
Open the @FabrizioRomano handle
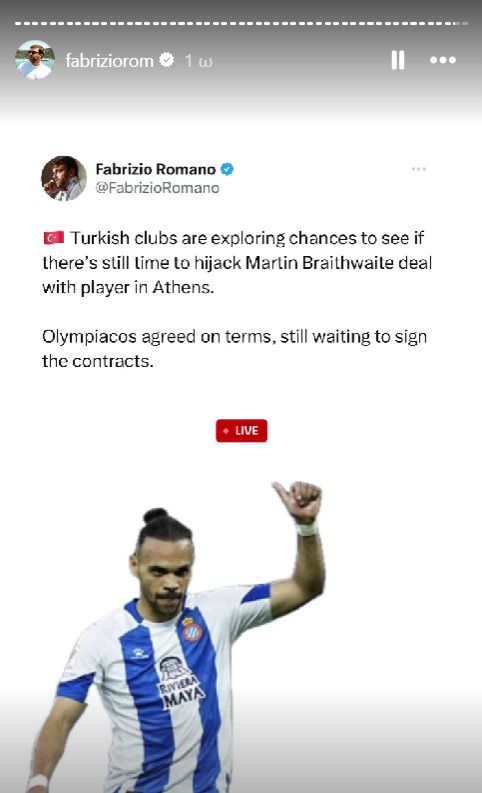pos(157,188)
